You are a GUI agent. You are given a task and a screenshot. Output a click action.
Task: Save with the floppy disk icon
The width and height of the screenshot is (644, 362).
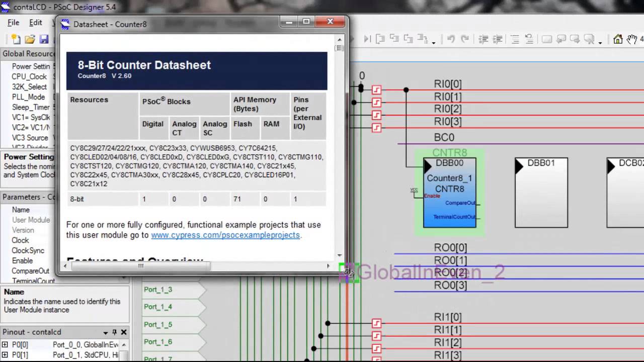(44, 39)
